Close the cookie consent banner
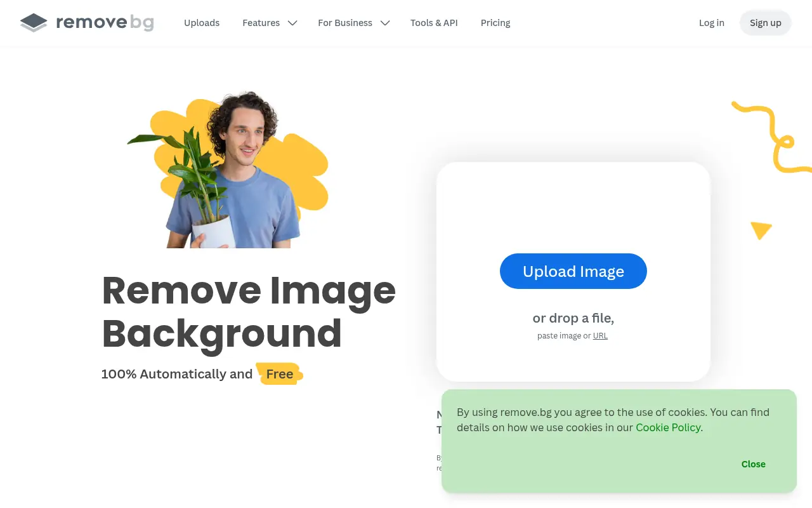The height and width of the screenshot is (508, 812). pyautogui.click(x=753, y=464)
